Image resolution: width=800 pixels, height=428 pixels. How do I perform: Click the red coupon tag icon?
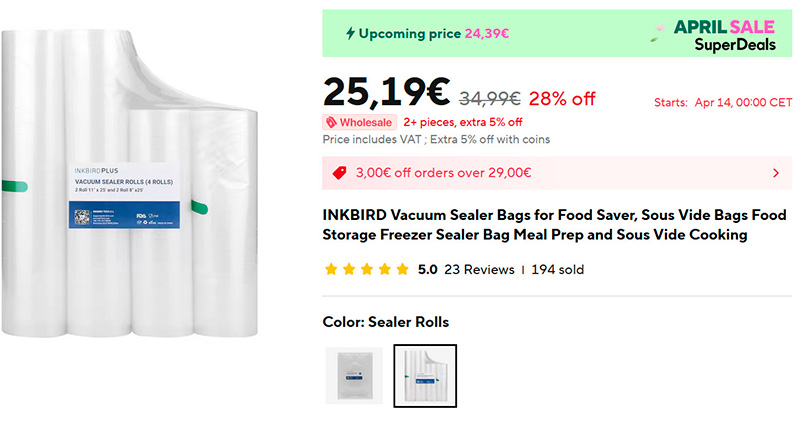pos(338,173)
